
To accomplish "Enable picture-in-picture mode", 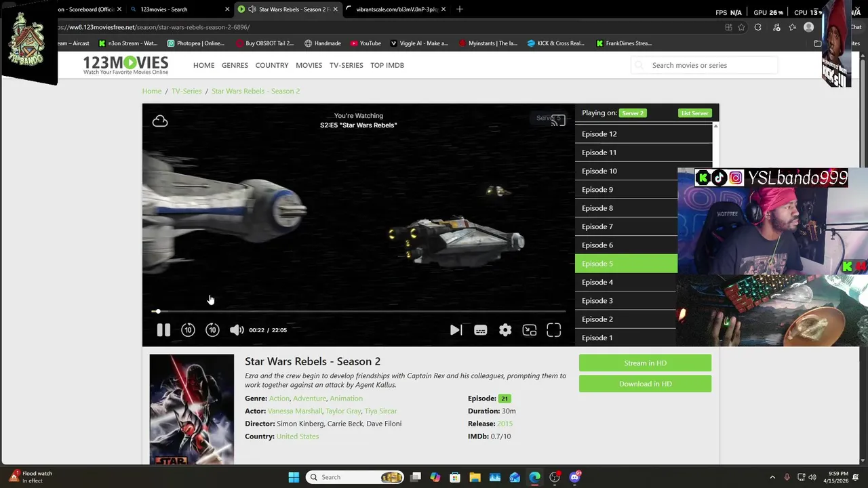I will tap(530, 330).
